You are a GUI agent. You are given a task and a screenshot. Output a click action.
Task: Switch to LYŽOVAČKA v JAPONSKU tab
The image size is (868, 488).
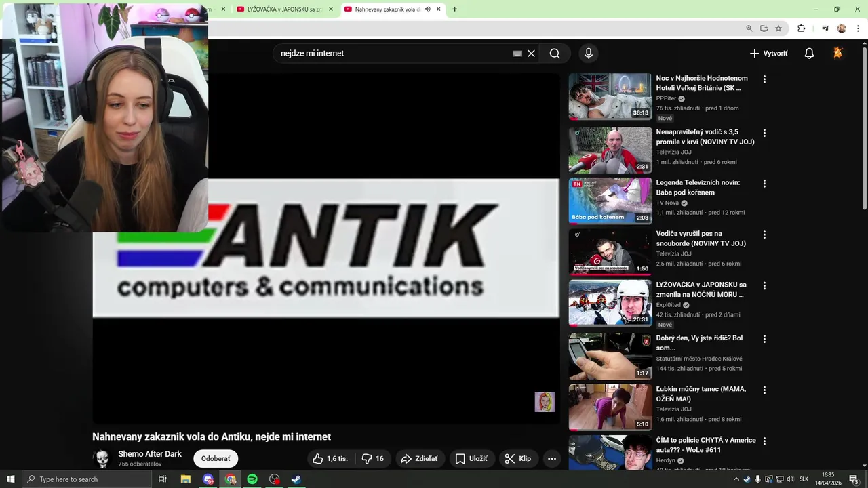point(284,9)
